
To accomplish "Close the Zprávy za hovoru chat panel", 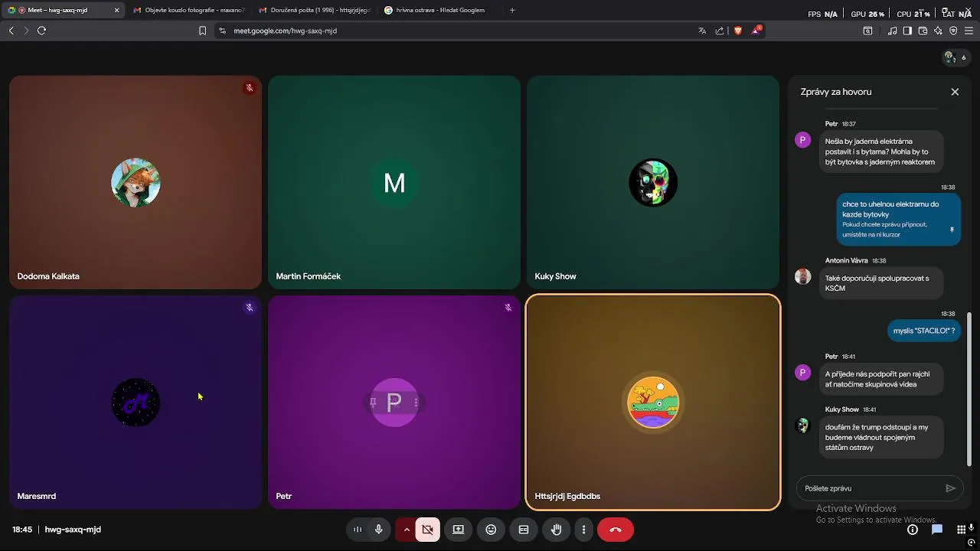I will point(955,92).
